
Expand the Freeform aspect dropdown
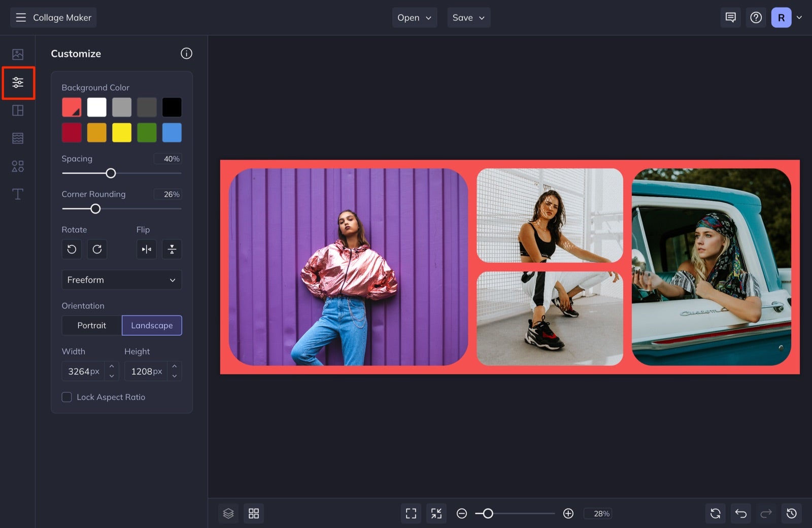click(121, 280)
